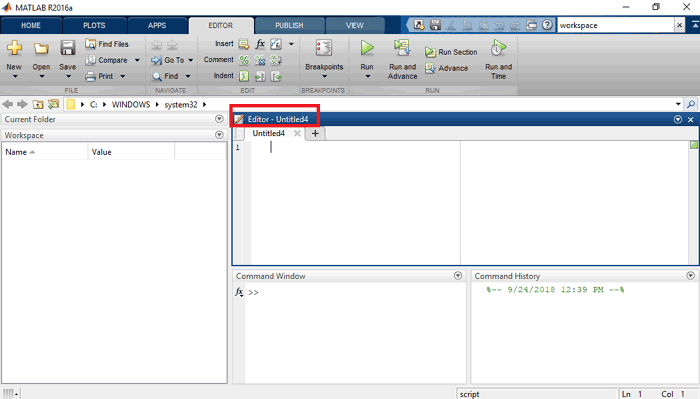
Task: Sort workspace by the Name column
Action: tap(45, 152)
